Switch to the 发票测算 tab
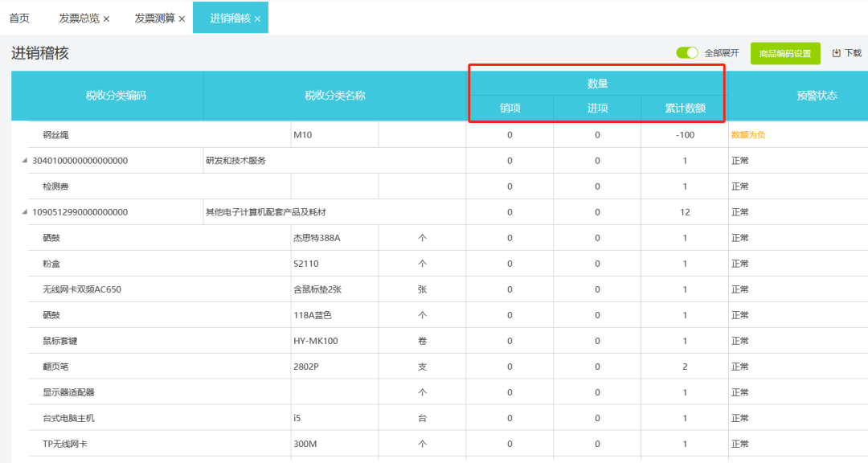 tap(154, 18)
